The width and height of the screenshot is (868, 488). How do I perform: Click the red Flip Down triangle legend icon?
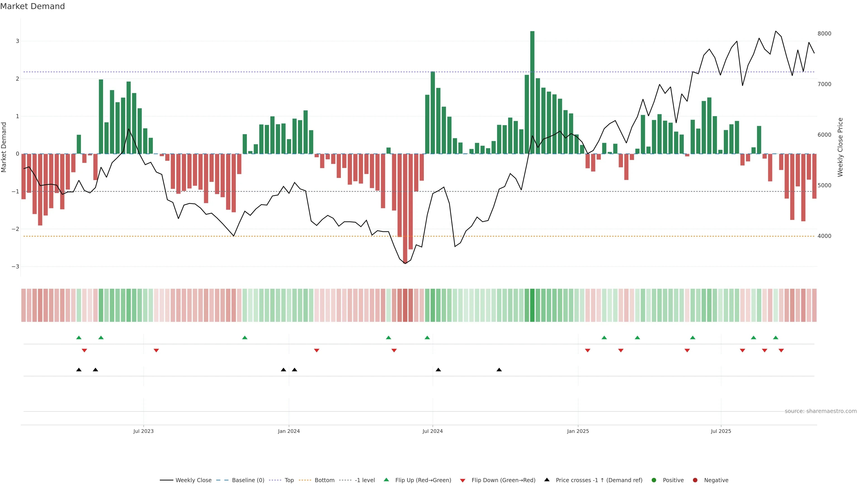(x=463, y=480)
